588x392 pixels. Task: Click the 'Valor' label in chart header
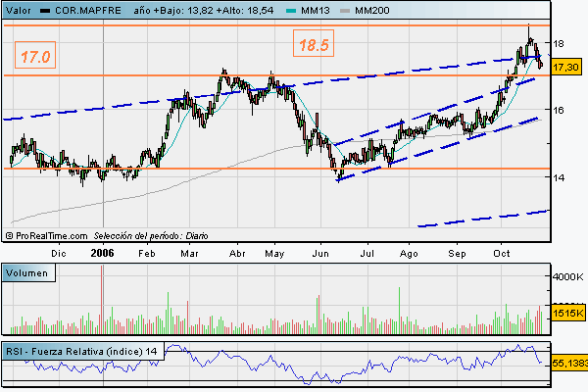coord(19,11)
